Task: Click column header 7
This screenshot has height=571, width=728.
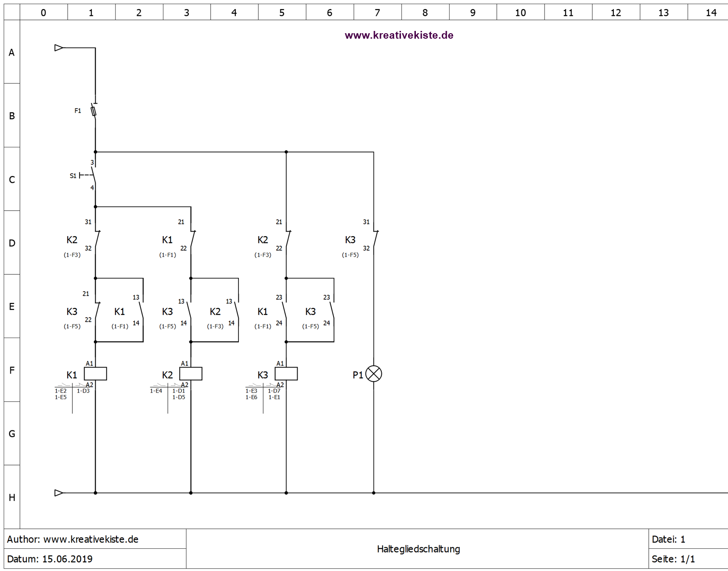Action: [x=377, y=13]
